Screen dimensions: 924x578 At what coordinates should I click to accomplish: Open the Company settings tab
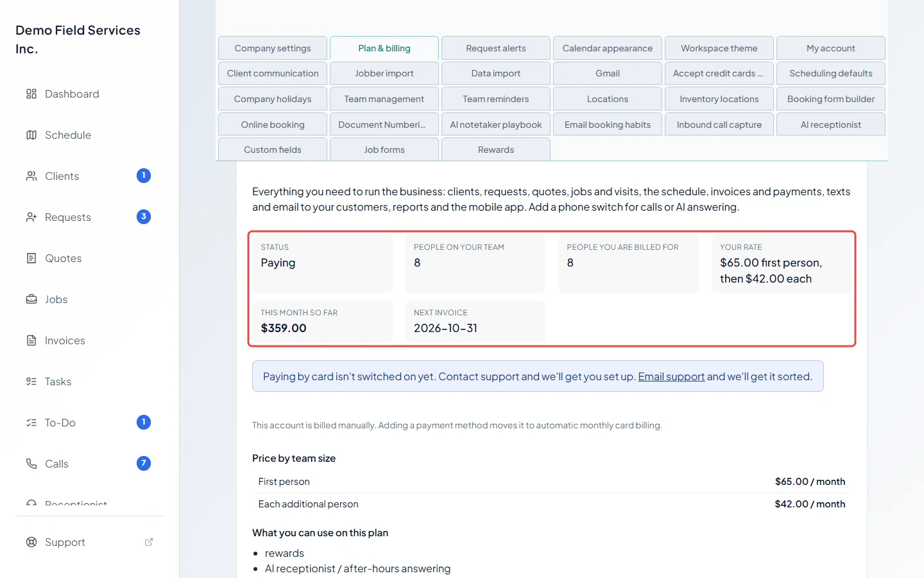pyautogui.click(x=273, y=48)
